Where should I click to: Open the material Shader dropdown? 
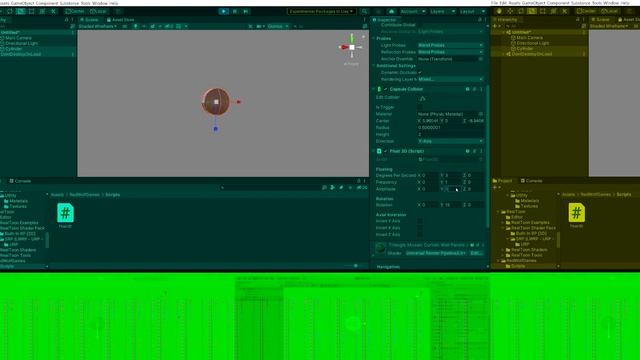click(436, 253)
